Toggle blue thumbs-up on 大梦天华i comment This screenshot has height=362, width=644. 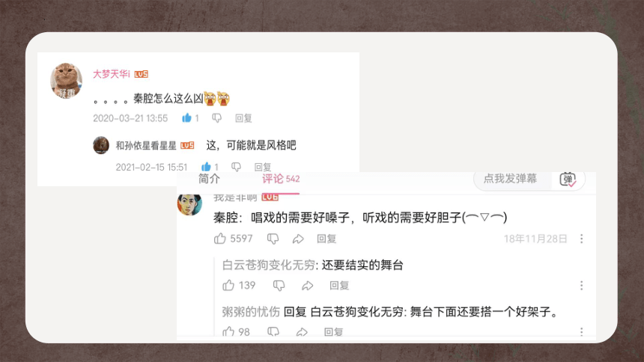tap(187, 117)
